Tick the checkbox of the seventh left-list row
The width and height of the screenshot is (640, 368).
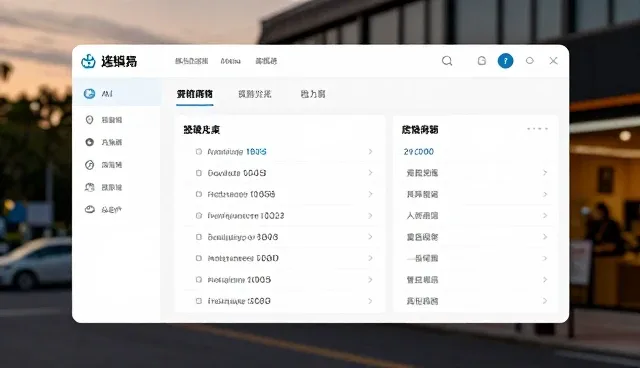[199, 279]
